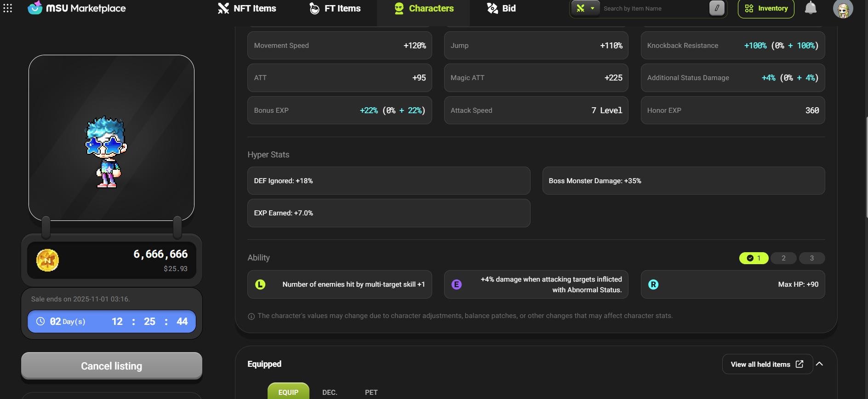Click the Cancel listing button
The image size is (868, 399).
(112, 366)
